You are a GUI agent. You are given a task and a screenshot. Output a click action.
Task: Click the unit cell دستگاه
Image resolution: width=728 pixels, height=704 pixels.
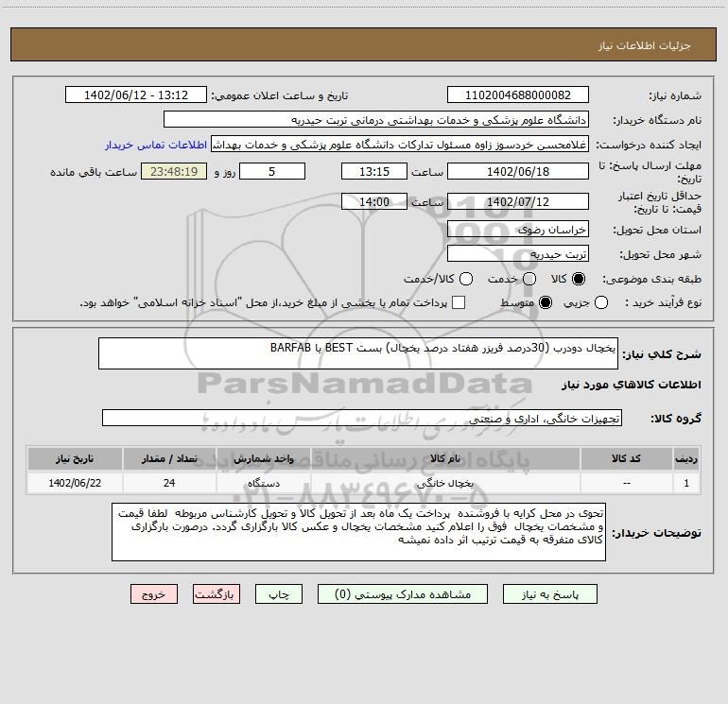(x=264, y=483)
